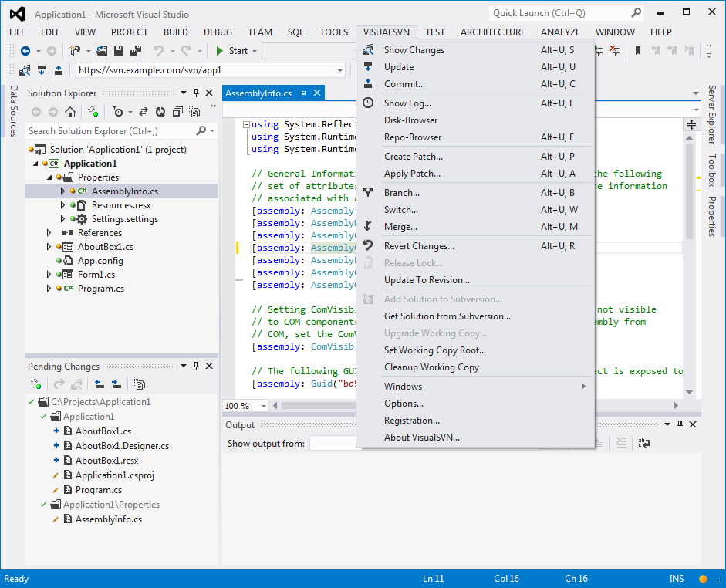Click Collapse All icon in Solution Explorer

176,112
